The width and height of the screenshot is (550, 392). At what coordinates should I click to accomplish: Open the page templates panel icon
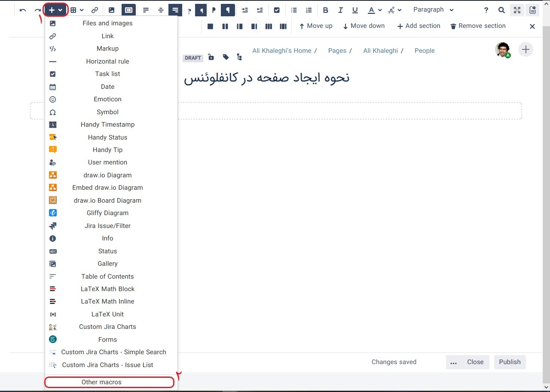(x=533, y=10)
